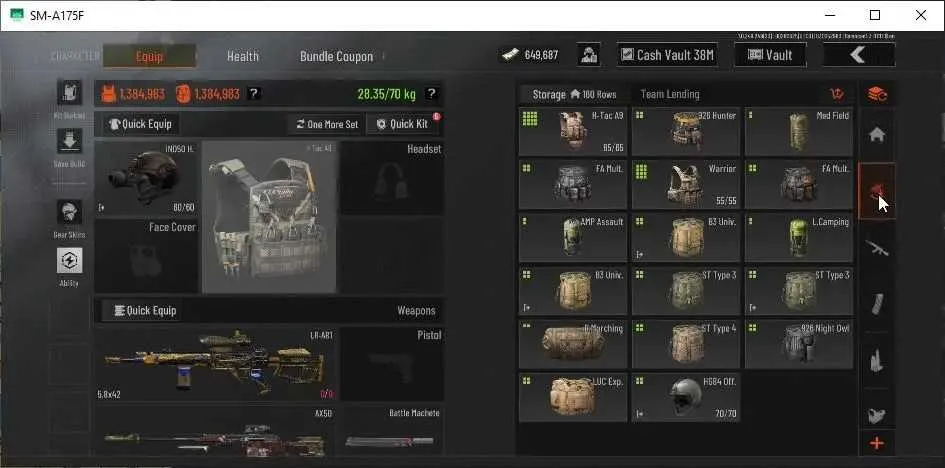Click the CHARACTER label
This screenshot has height=468, width=945.
tap(75, 57)
